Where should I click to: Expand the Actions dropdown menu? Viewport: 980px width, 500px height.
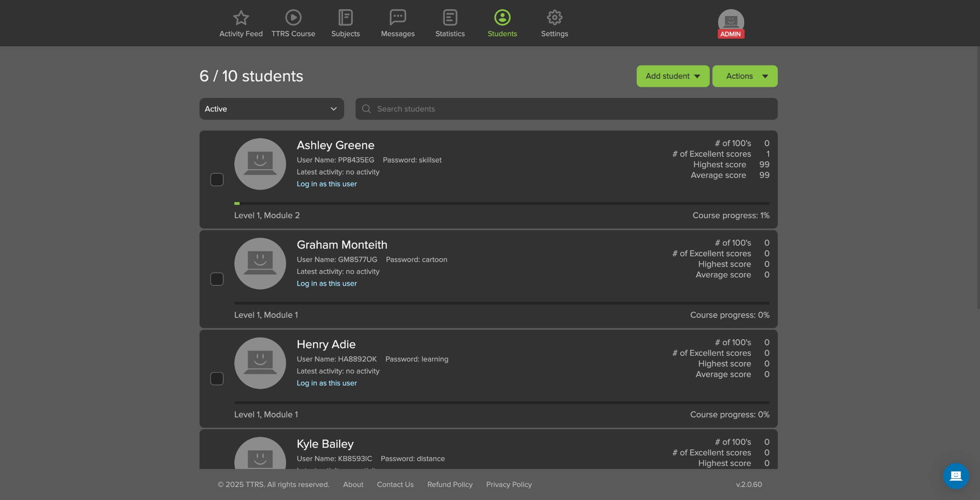coord(745,76)
